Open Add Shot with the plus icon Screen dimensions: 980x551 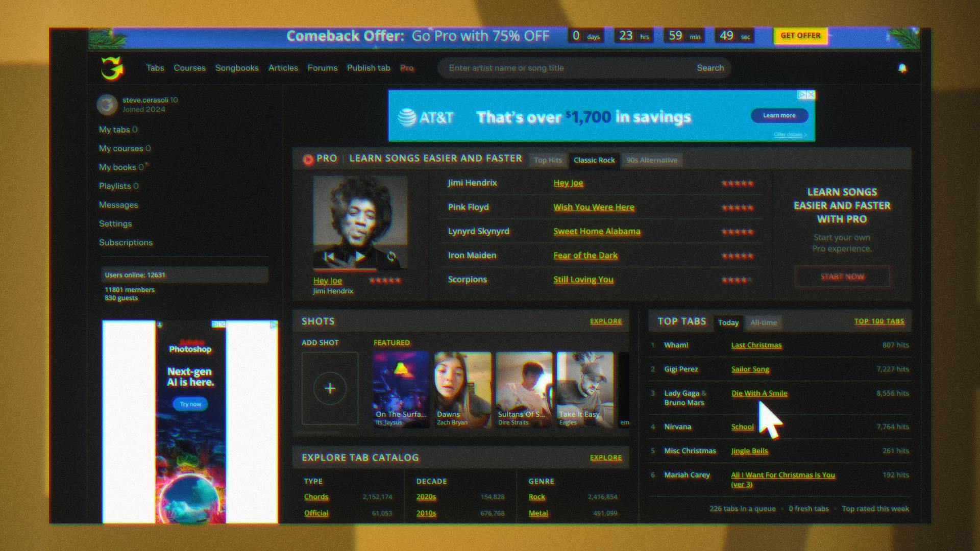point(330,388)
